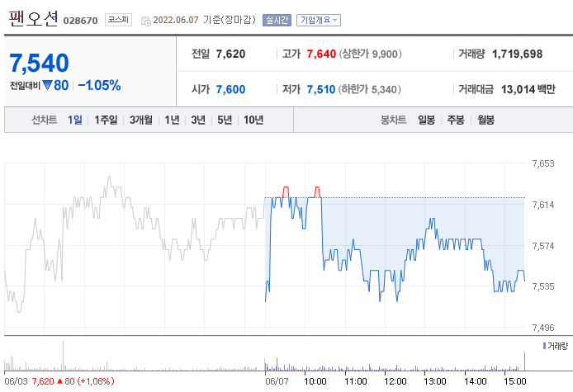The image size is (573, 392).
Task: Click the 11:00 time axis label
Action: click(x=356, y=381)
